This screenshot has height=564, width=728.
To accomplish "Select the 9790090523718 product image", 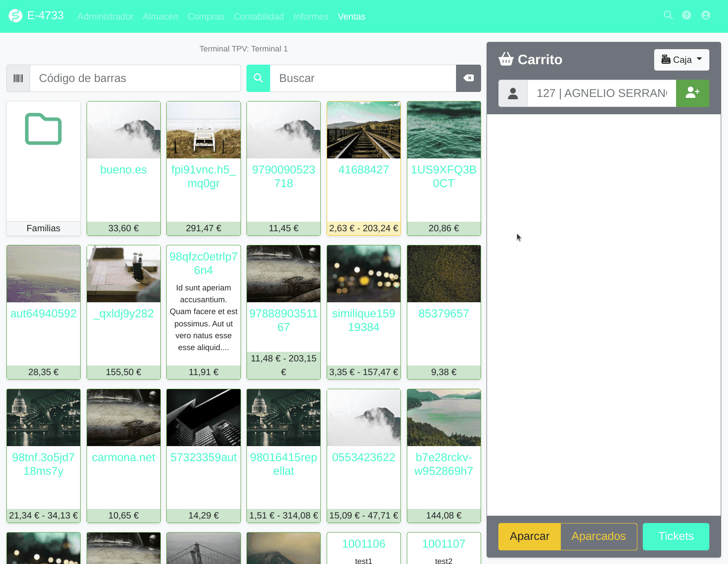I will click(283, 130).
